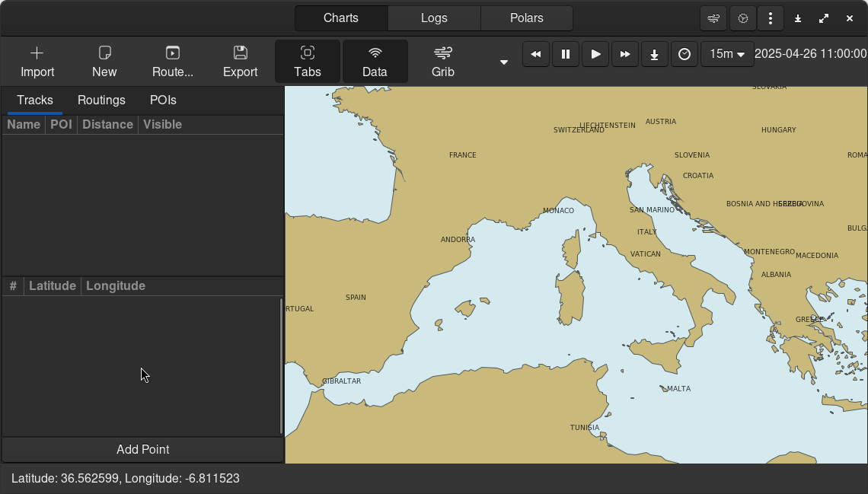Create a new track with New
The height and width of the screenshot is (494, 868).
104,62
